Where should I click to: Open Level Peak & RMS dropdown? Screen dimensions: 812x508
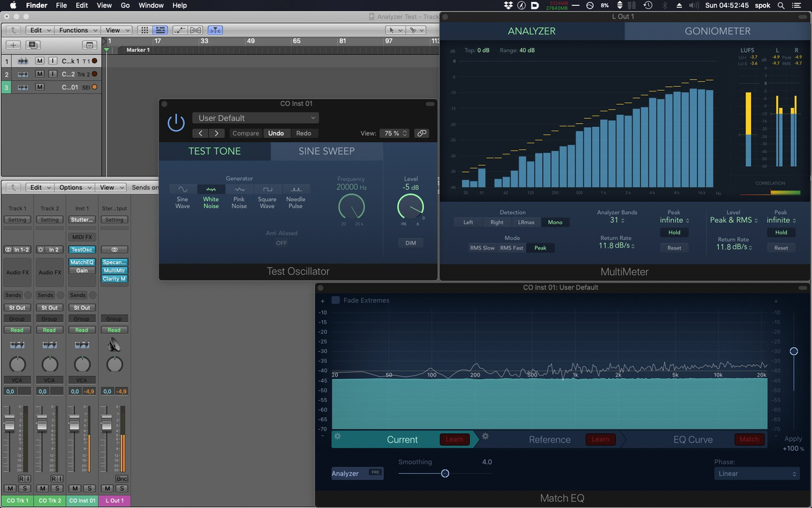click(733, 220)
